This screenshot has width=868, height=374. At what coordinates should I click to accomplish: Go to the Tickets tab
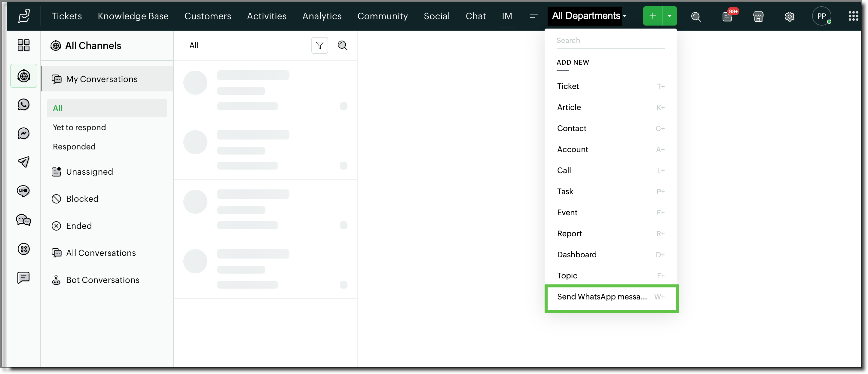(67, 16)
